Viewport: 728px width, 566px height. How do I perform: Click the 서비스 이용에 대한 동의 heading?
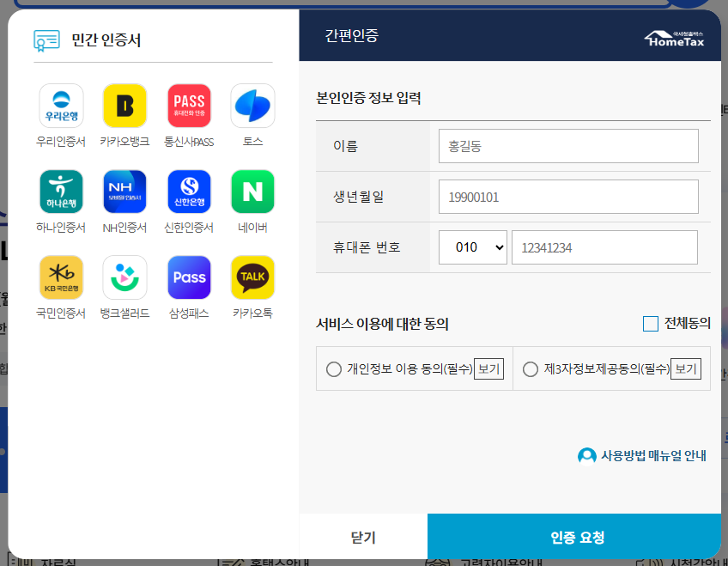point(382,324)
